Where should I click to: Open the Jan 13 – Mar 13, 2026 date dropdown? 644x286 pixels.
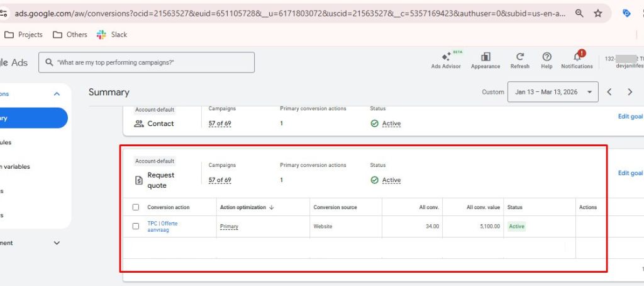tap(553, 92)
